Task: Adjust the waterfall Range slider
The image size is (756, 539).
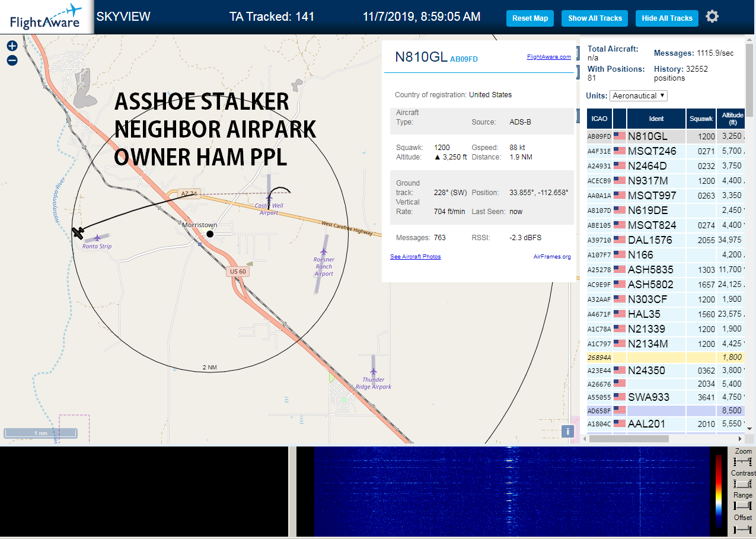Action: coord(743,506)
